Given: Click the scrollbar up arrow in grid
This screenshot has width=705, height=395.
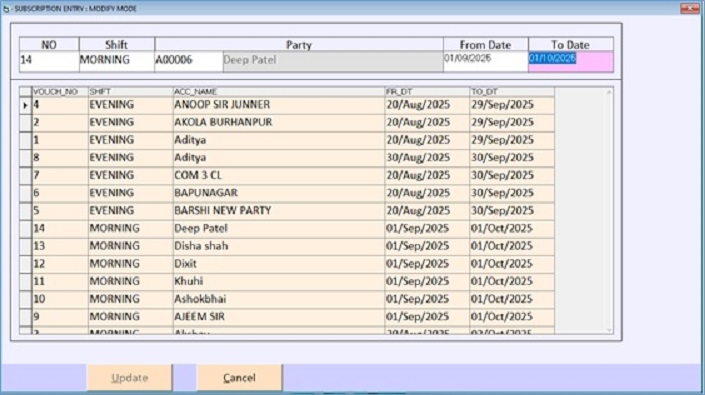Looking at the screenshot, I should (609, 92).
